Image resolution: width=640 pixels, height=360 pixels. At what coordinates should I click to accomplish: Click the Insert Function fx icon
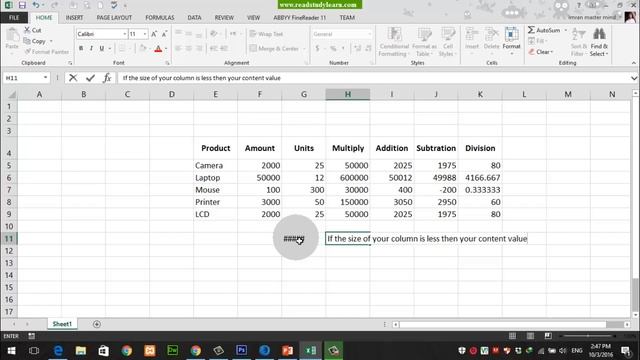(x=107, y=78)
